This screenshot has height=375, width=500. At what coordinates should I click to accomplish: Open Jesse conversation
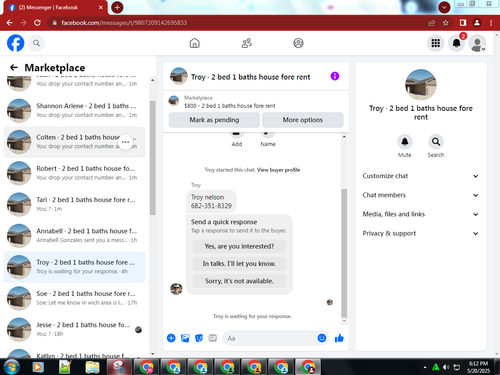click(74, 329)
